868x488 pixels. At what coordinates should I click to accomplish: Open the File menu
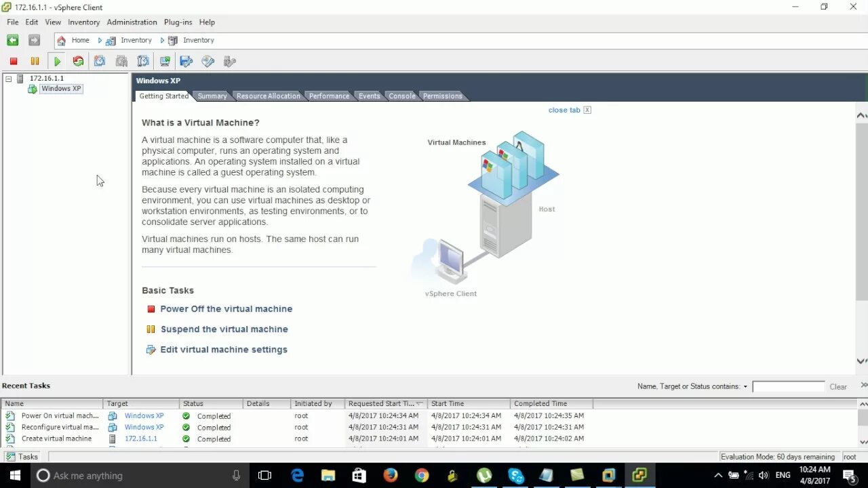coord(13,22)
